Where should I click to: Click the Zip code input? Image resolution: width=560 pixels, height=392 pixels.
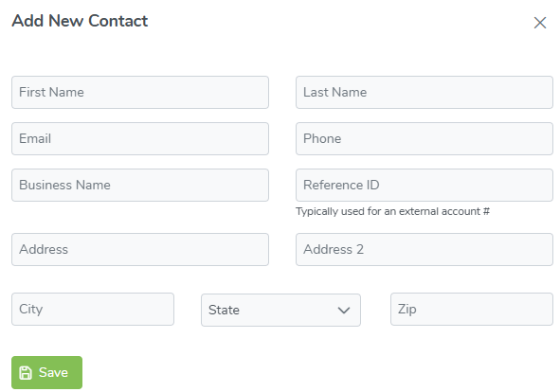(x=472, y=310)
